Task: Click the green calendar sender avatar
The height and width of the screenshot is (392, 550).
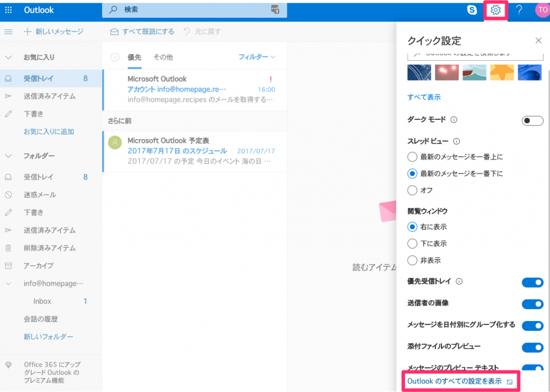Action: [115, 142]
